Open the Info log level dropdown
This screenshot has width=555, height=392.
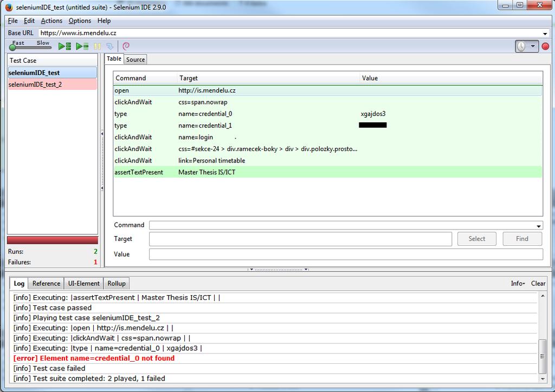(518, 284)
